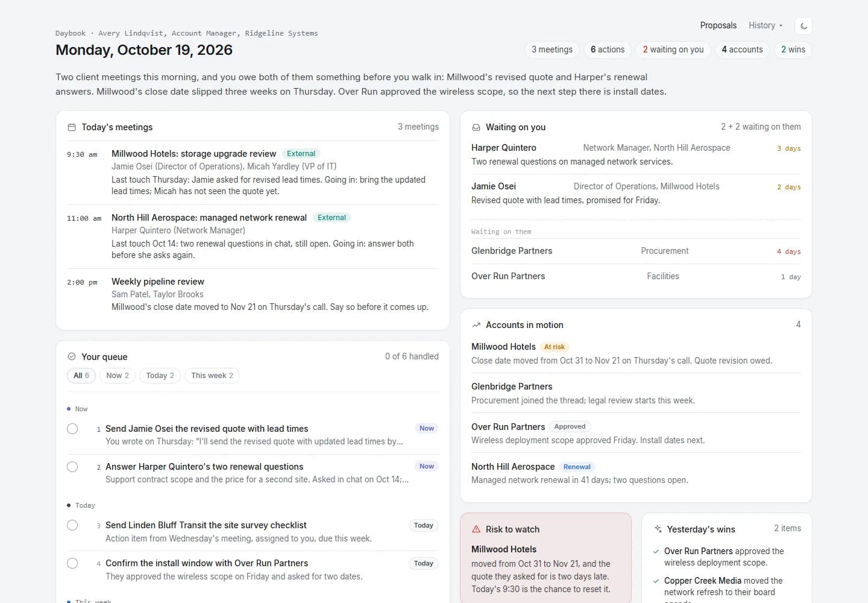The width and height of the screenshot is (868, 603).
Task: Click the warning triangle icon in Risk to watch
Action: click(x=476, y=529)
